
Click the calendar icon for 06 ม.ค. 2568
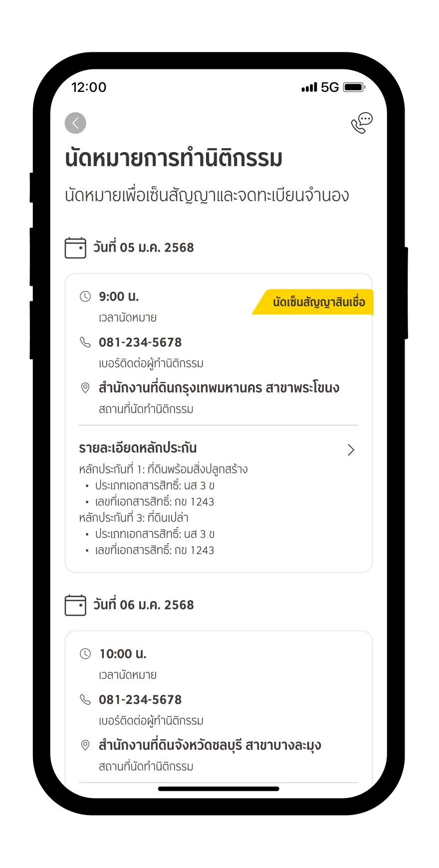click(x=75, y=605)
